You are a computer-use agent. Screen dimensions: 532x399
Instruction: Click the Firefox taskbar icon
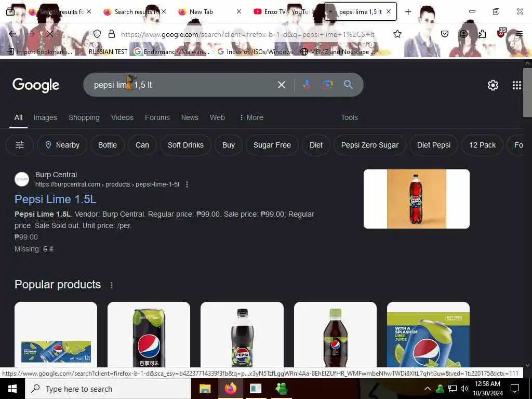230,389
